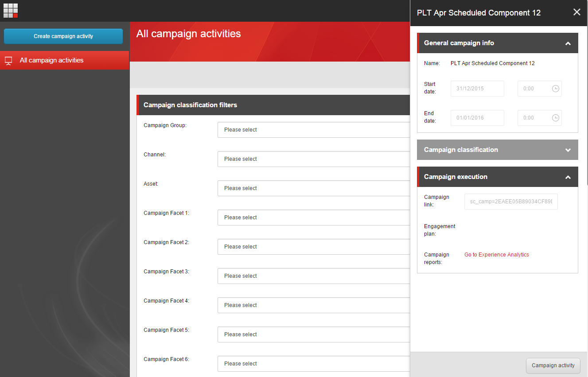
Task: Expand the Campaign classification section
Action: 568,150
